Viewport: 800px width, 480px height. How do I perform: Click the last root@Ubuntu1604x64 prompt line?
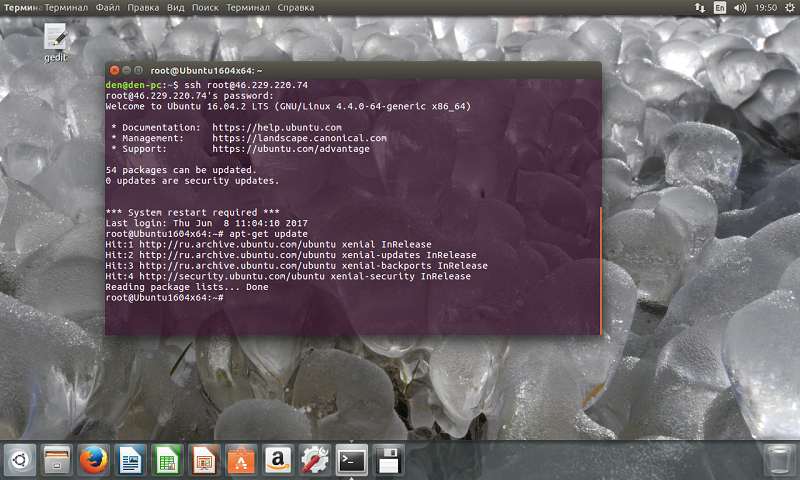tap(164, 298)
